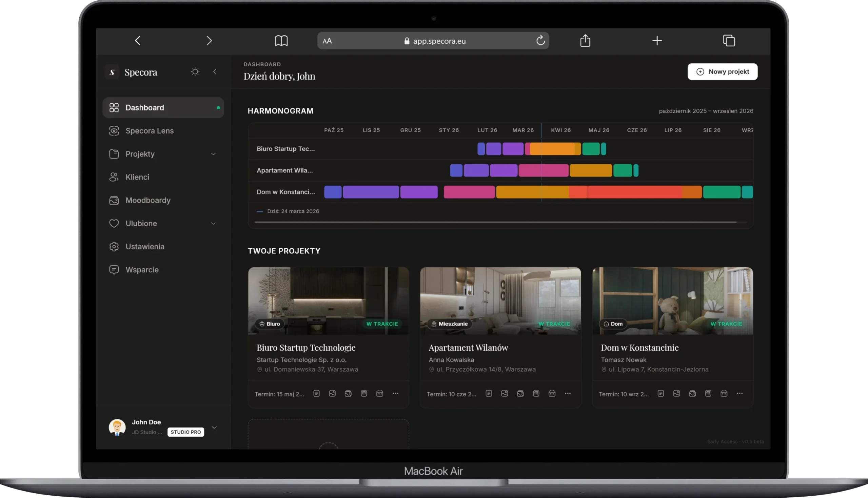Open notes icon on Biuro Startup card
This screenshot has width=868, height=498.
(317, 393)
